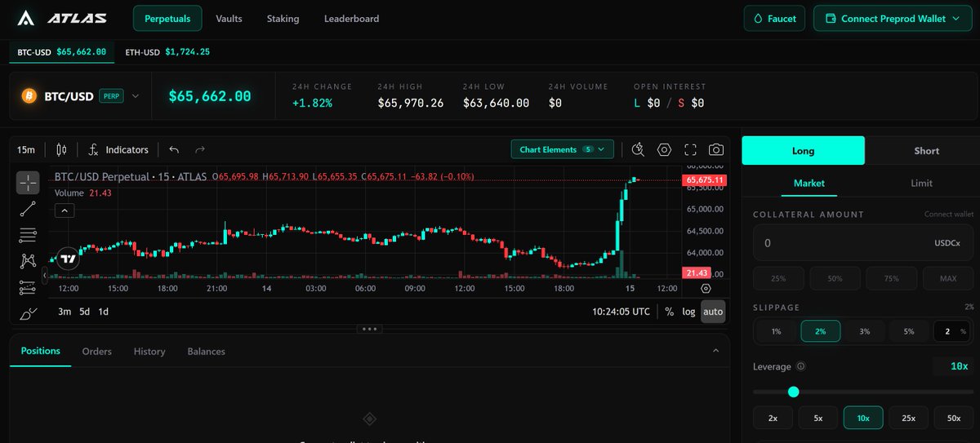
Task: Switch to Limit order tab
Action: [x=921, y=184]
